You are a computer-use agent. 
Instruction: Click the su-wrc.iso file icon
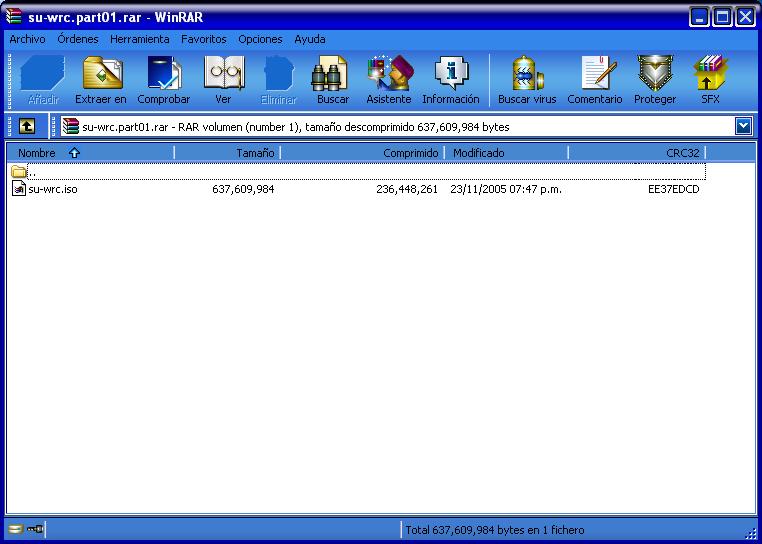tap(18, 189)
